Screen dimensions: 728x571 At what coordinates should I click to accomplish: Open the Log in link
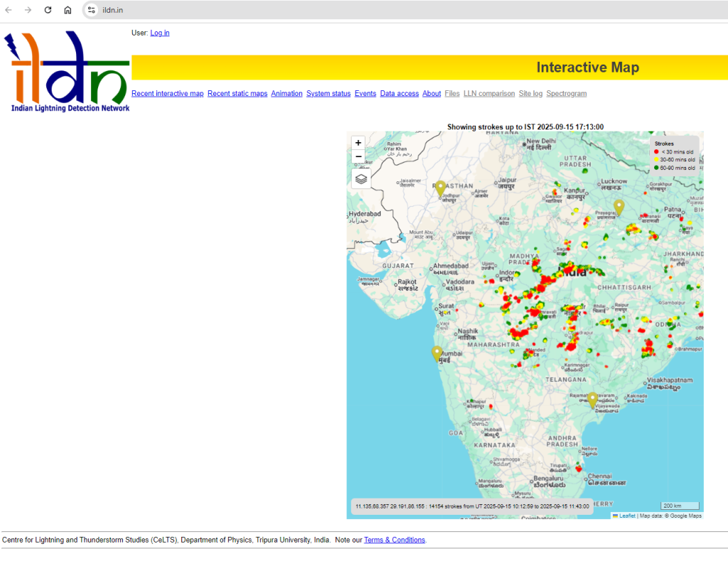click(x=160, y=33)
